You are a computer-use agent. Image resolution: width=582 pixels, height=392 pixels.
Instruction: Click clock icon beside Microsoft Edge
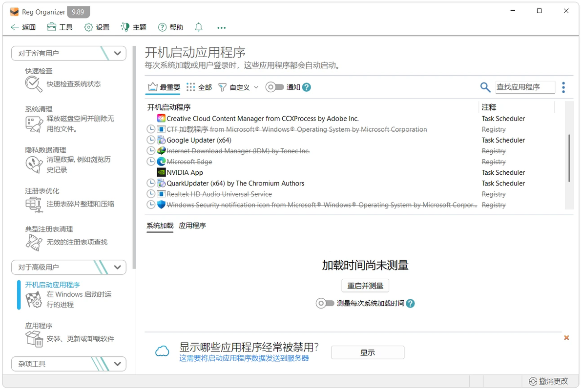point(151,162)
